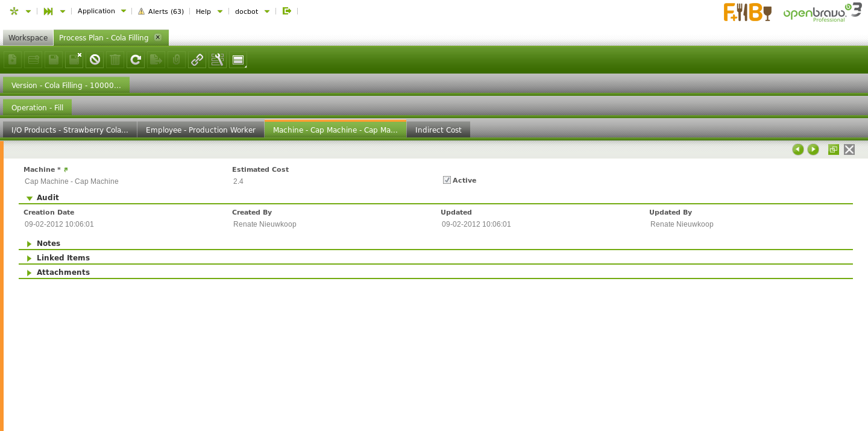Open the Alerts (63) link
Image resolution: width=868 pixels, height=431 pixels.
click(161, 11)
